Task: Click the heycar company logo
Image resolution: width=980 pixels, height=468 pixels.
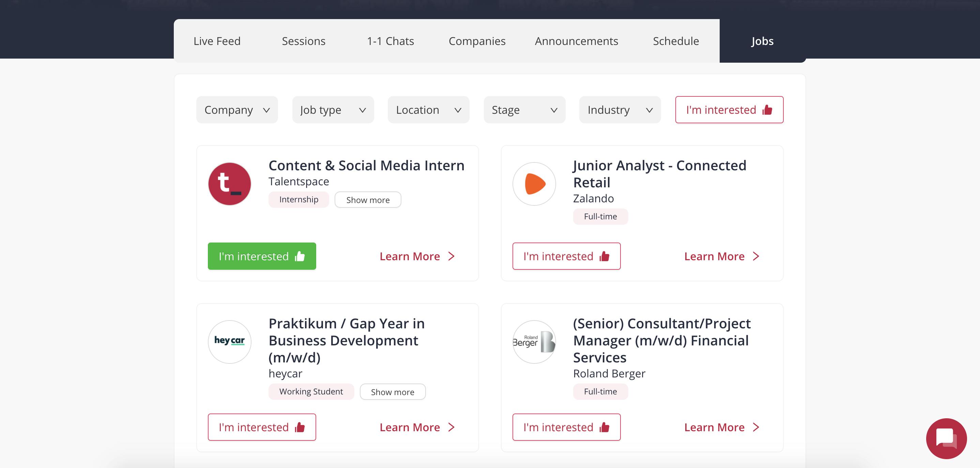Action: (x=229, y=342)
